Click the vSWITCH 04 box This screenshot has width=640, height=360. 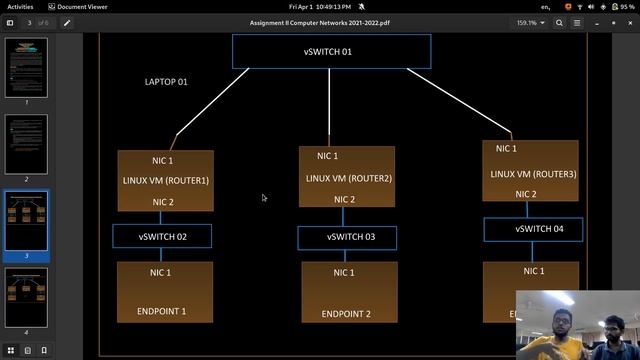tap(533, 229)
